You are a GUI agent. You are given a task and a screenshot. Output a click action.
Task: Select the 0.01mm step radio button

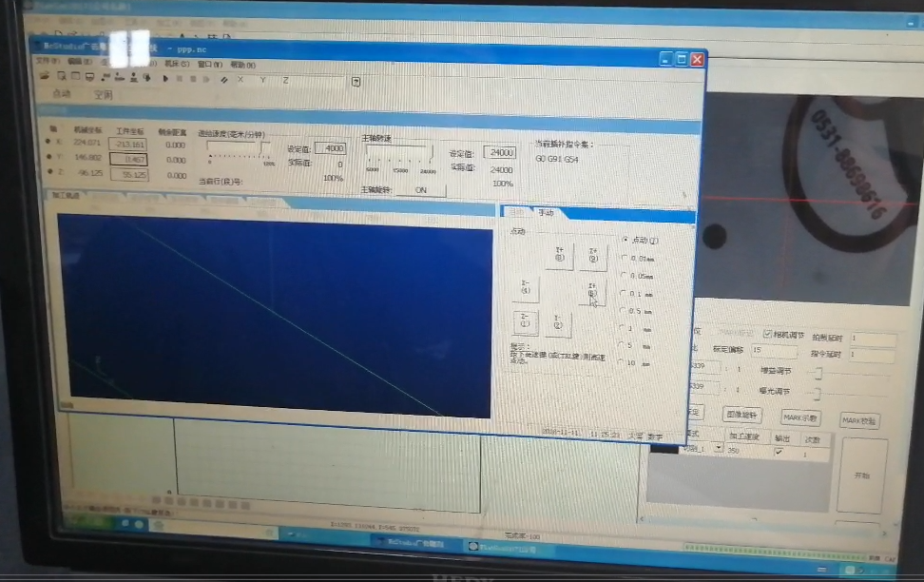[624, 257]
